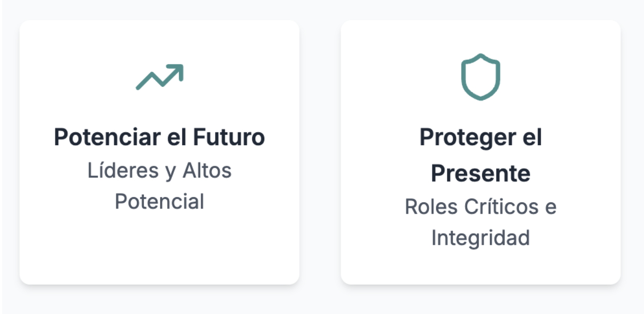
Task: Click the bold word "Proteger"
Action: coord(460,137)
